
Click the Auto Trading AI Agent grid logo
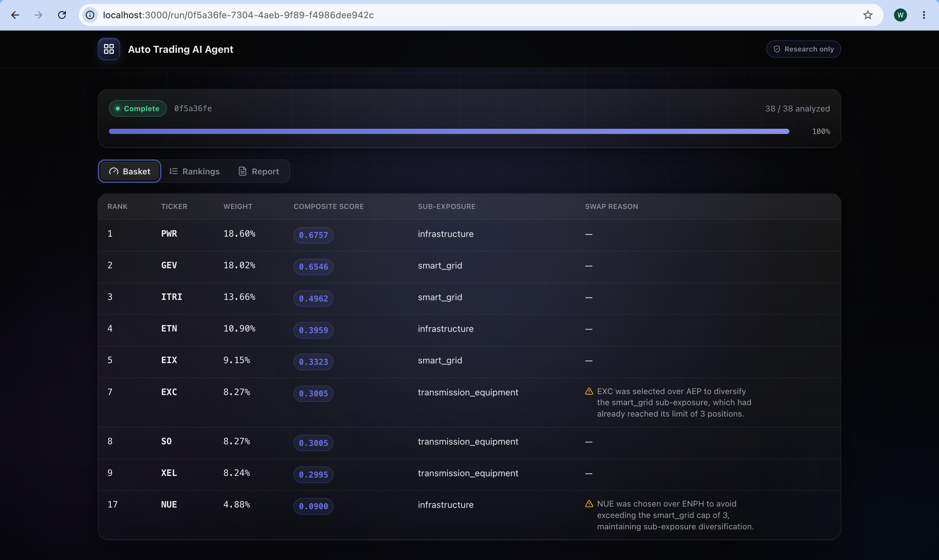(109, 49)
